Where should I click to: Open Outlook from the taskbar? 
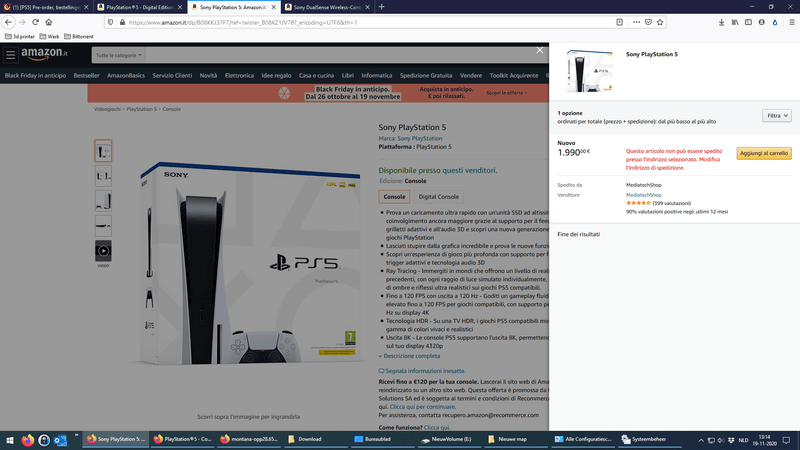coord(60,440)
